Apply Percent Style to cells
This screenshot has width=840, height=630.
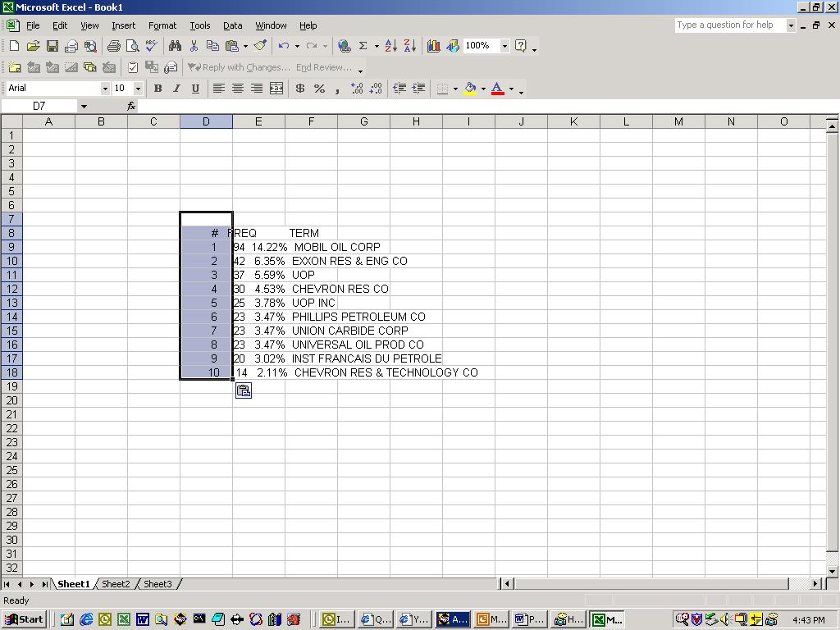click(x=319, y=89)
